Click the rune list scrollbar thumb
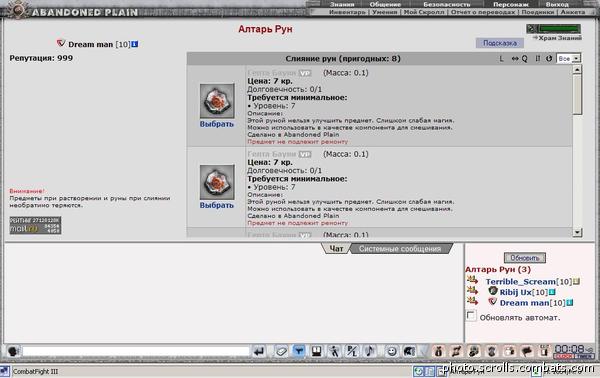Screen dimensions: 600x378 577,94
